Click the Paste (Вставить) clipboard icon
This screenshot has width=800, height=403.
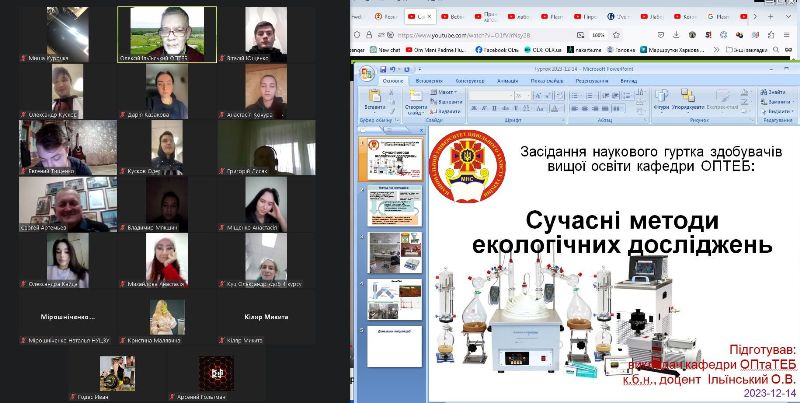coord(374,98)
